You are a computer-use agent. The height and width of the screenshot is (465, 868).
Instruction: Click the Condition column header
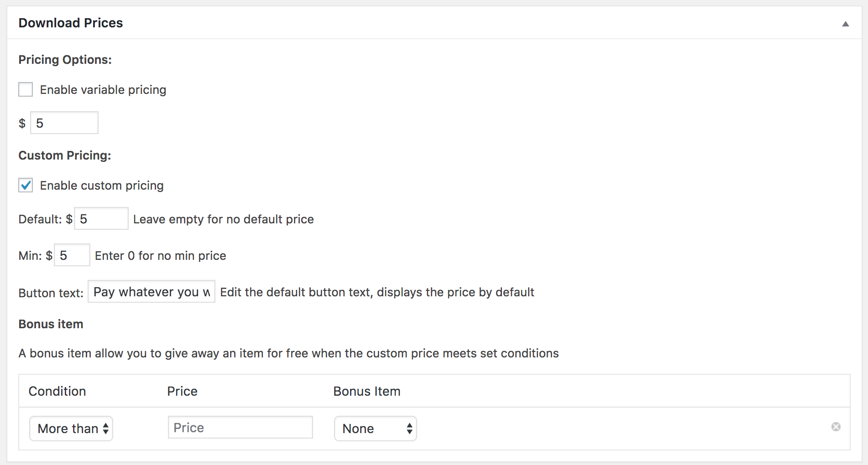58,391
